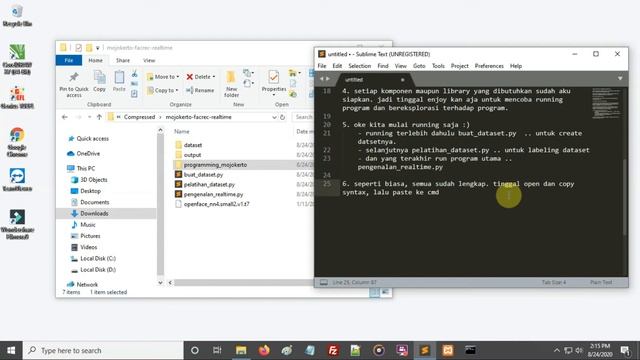
Task: Select This PC in navigation pane
Action: click(86, 168)
